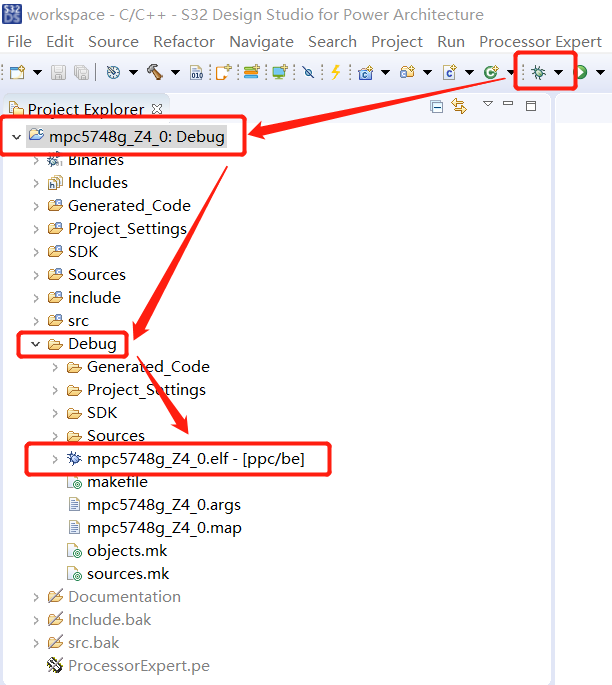
Task: Click the New wizard toolbar icon
Action: 17,72
